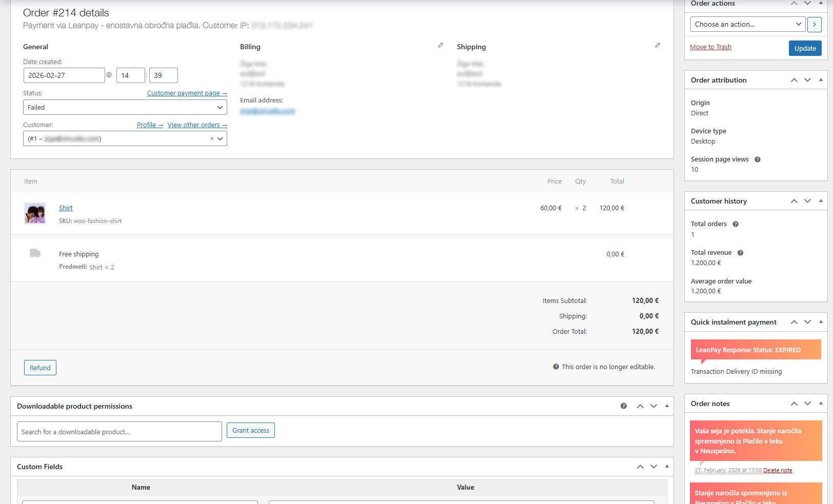Open help tooltip beside Session page views
This screenshot has width=833, height=504.
point(757,159)
